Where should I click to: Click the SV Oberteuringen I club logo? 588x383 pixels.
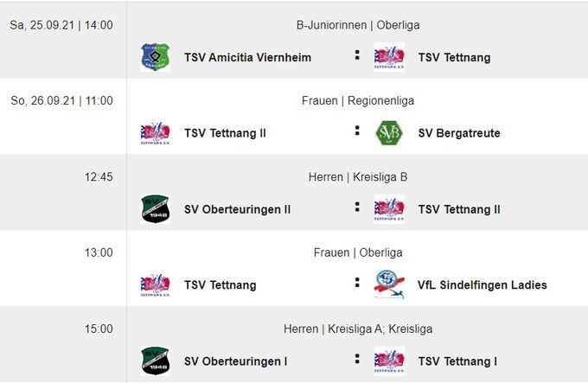click(x=155, y=361)
